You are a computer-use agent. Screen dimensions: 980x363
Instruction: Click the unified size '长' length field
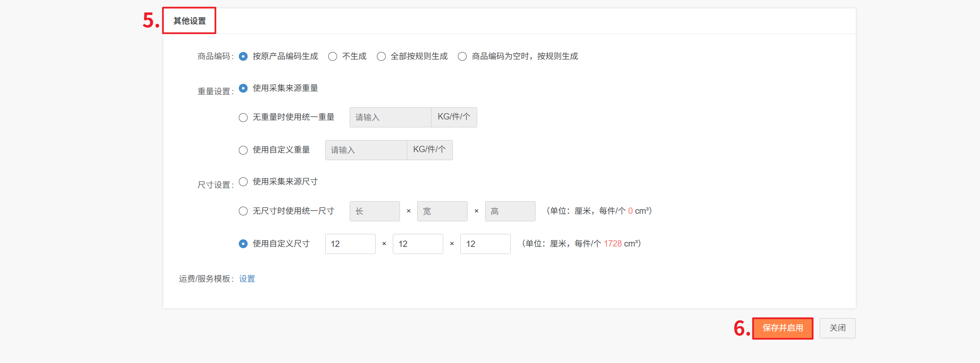(374, 211)
